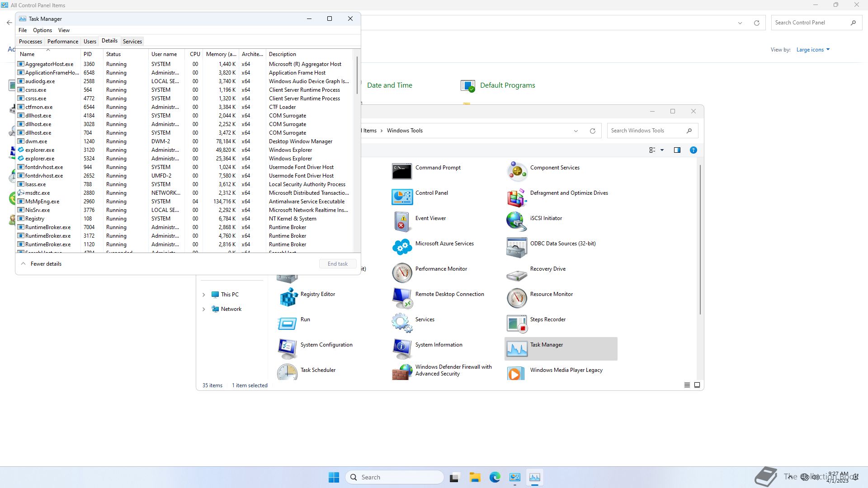This screenshot has height=488, width=868.
Task: Open the System Information icon
Action: pyautogui.click(x=401, y=348)
